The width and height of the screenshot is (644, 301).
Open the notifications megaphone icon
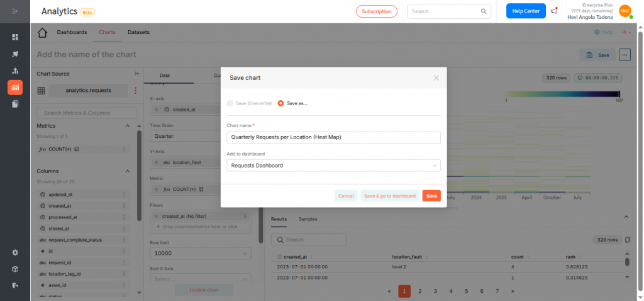tap(554, 11)
